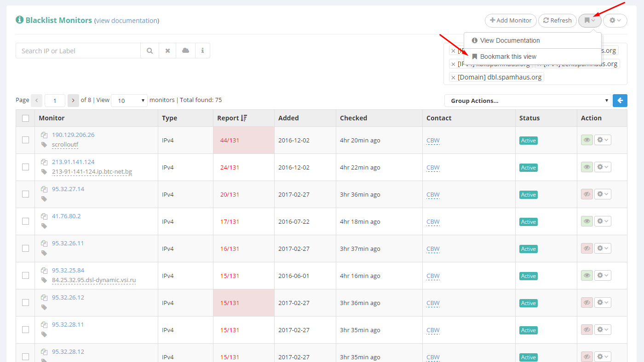Choose View Documentation from the dropdown menu
Screen dimensions: 644x362
pos(533,40)
